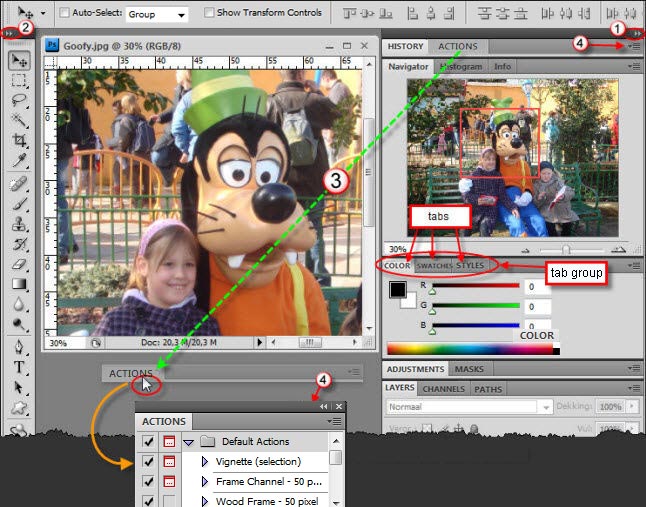The image size is (646, 507).
Task: Select the Rectangular Marquee tool
Action: (x=19, y=80)
